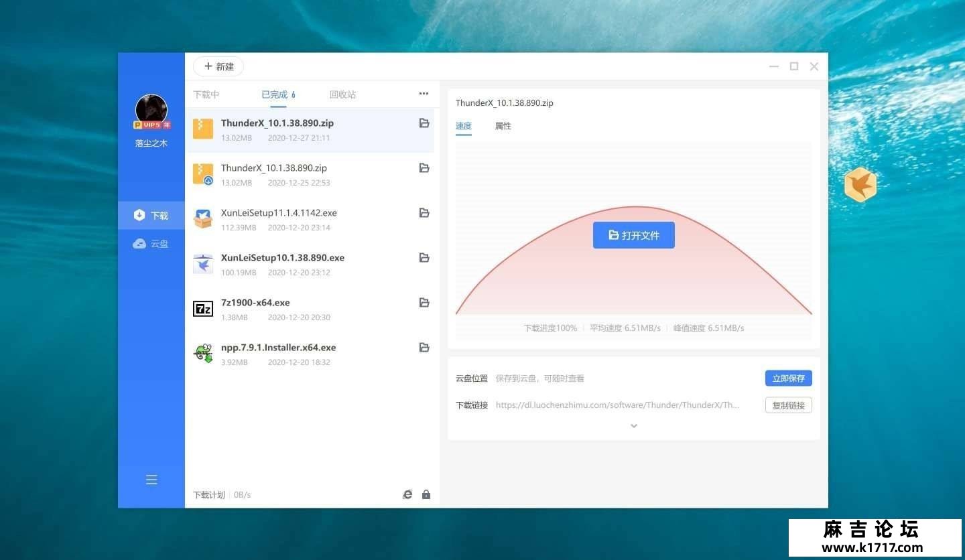Click 下载计划 download plan at bottom
The image size is (965, 560).
tap(209, 495)
